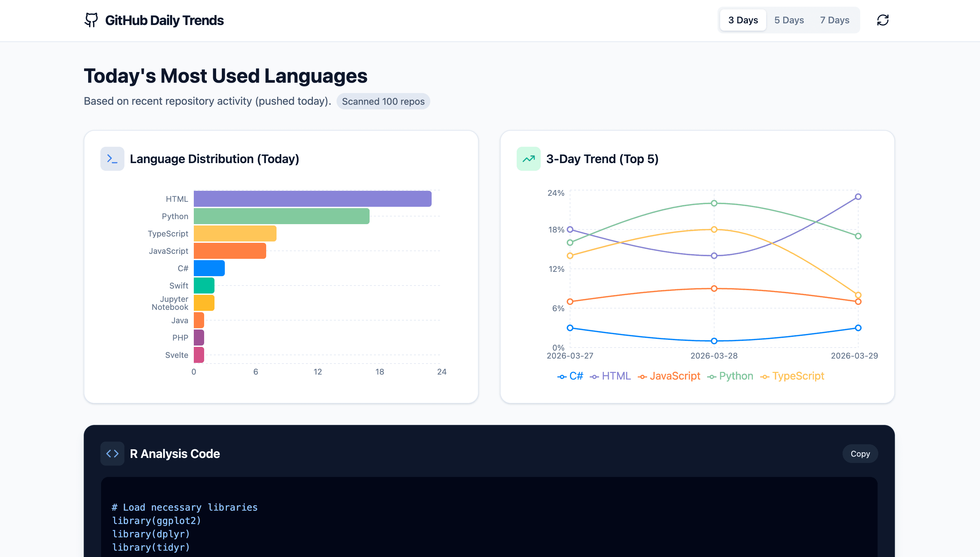
Task: Click the Copy button for R code
Action: pyautogui.click(x=860, y=453)
